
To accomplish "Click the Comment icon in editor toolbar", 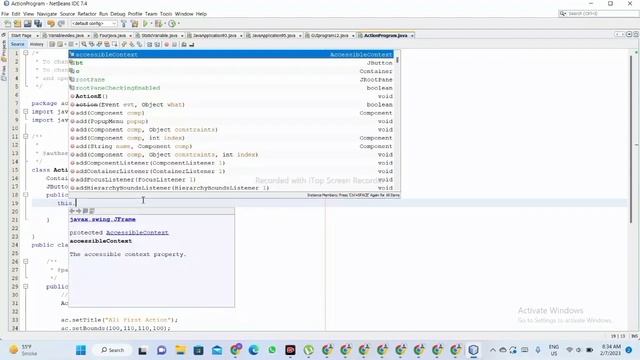I will coord(184,44).
